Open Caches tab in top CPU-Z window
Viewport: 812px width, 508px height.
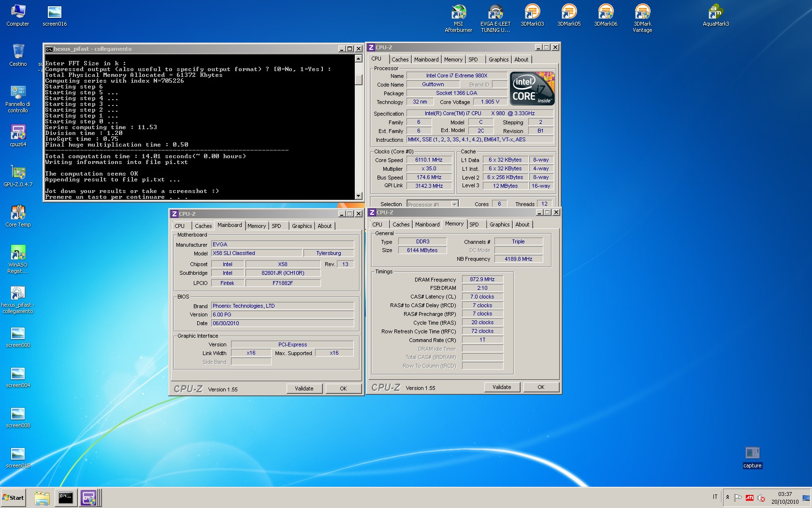coord(400,60)
